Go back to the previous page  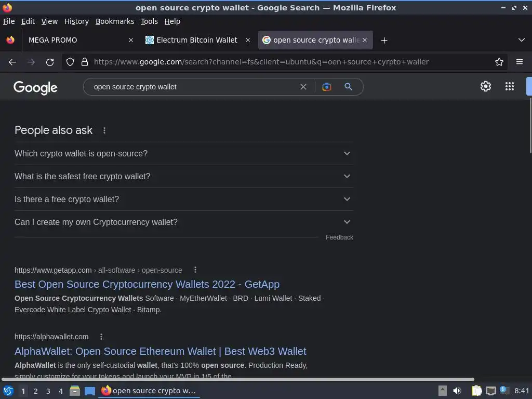coord(12,62)
